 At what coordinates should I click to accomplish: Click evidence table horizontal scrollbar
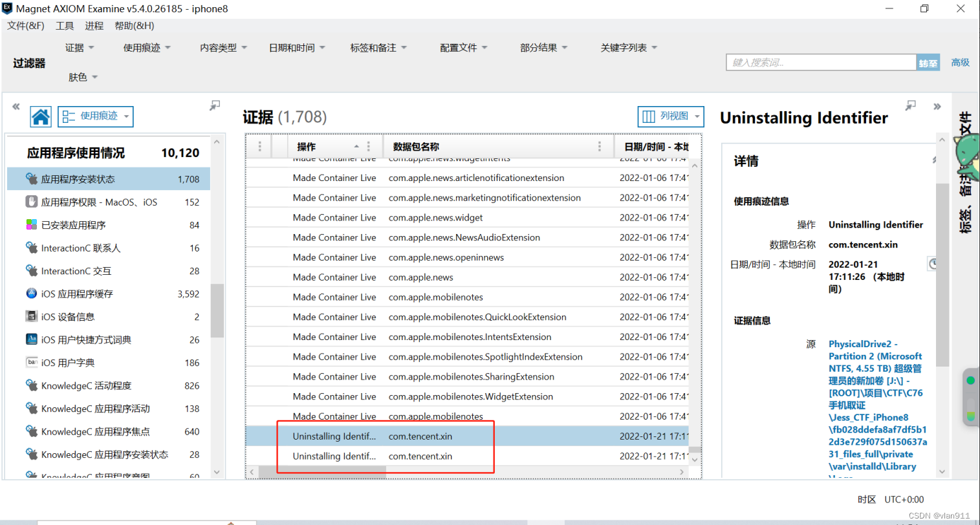click(x=322, y=473)
